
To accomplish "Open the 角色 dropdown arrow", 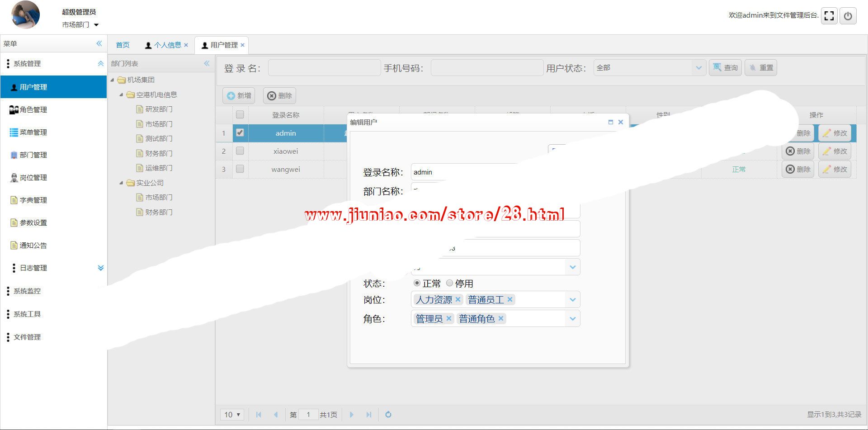I will coord(573,318).
